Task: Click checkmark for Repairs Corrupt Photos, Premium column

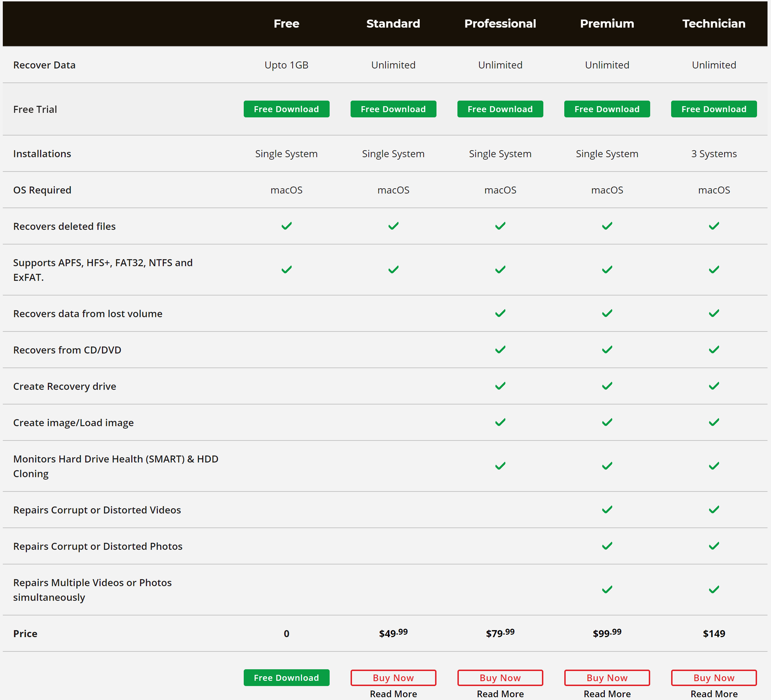Action: (x=607, y=546)
